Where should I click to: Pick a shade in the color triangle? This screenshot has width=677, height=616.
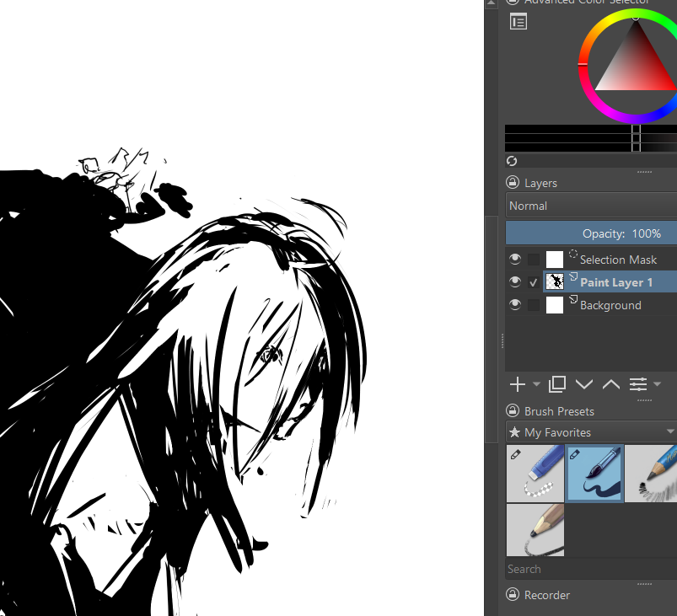pyautogui.click(x=635, y=65)
